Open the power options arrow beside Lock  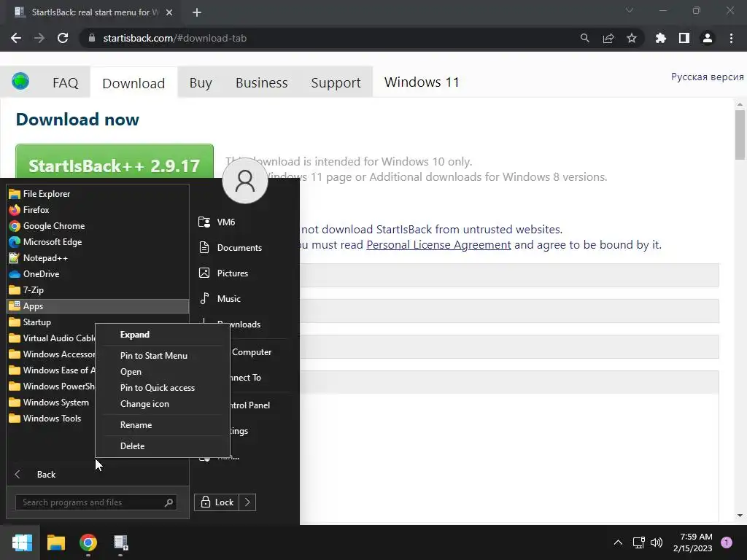click(247, 502)
